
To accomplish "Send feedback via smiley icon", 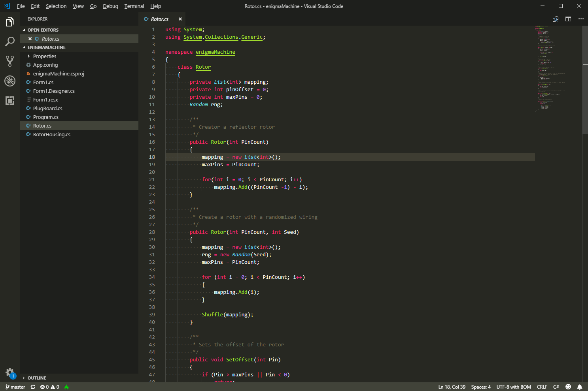I will [568, 387].
